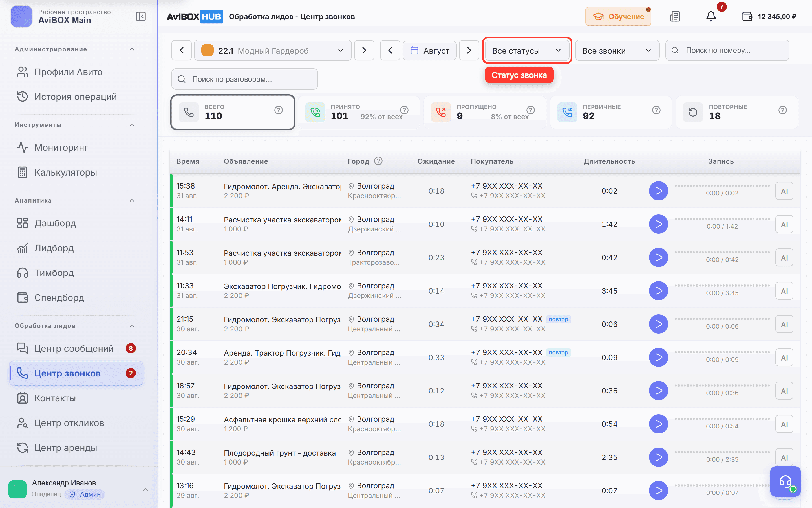Filter by the Первичные 92 card
This screenshot has height=508, width=812.
point(611,112)
